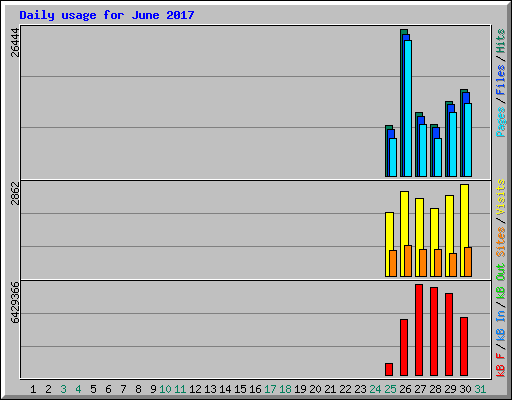Click the green weekend day 17 label
Screen dimensions: 512x400
pyautogui.click(x=270, y=389)
